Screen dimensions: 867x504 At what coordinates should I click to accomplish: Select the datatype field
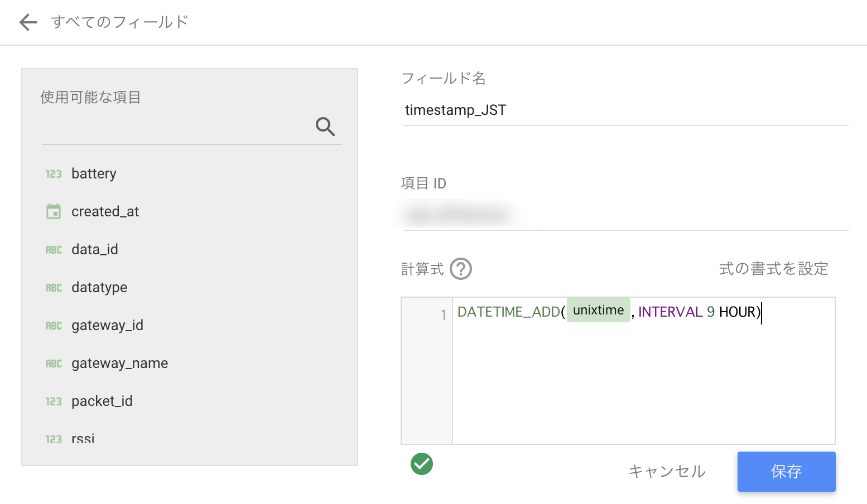click(x=99, y=287)
